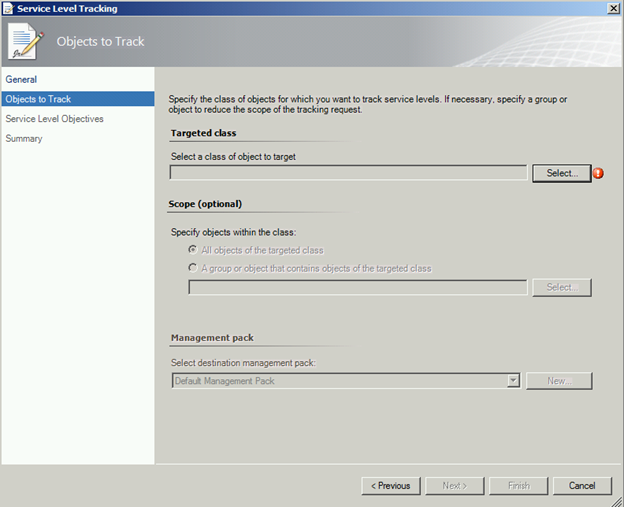Close the Service Level Tracking window

point(613,8)
